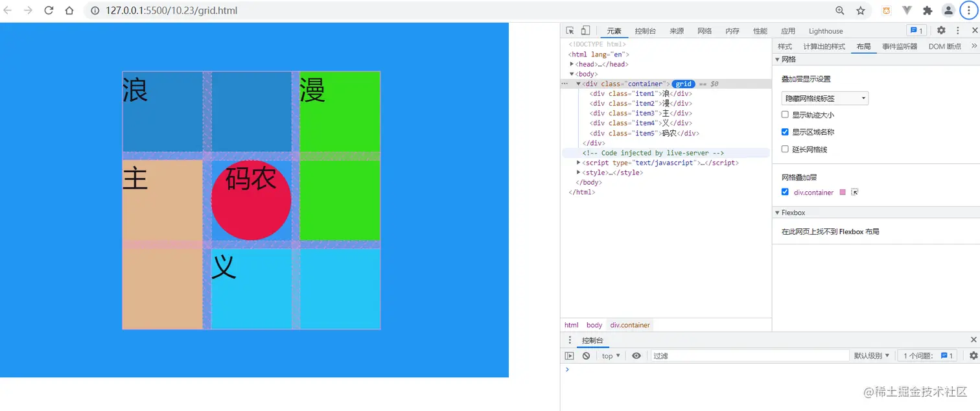
Task: Open DevTools settings gear in top bar
Action: (941, 30)
